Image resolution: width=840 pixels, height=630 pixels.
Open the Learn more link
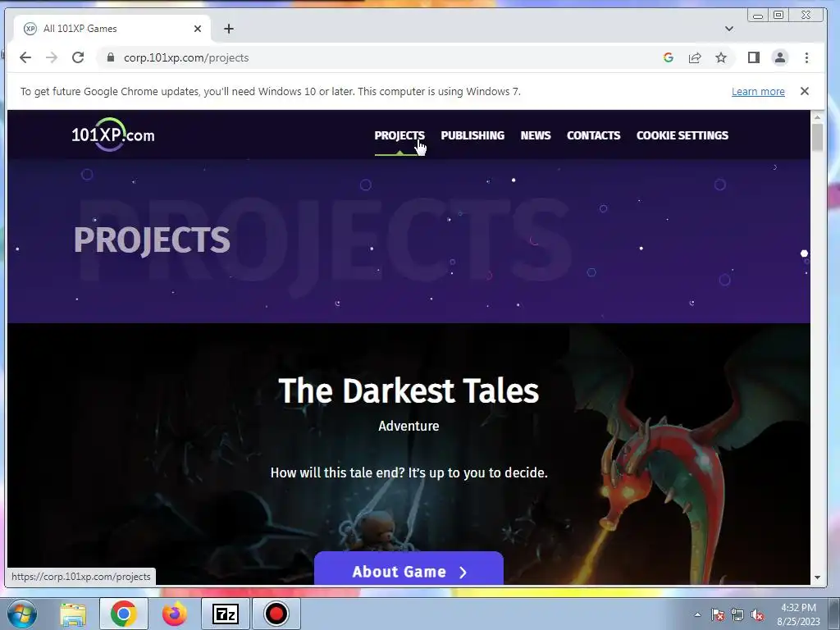click(758, 92)
